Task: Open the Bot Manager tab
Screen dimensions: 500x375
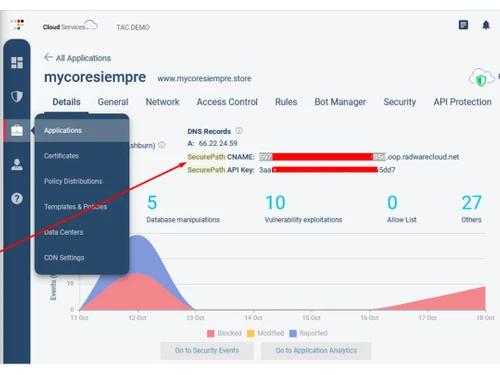Action: (x=340, y=102)
